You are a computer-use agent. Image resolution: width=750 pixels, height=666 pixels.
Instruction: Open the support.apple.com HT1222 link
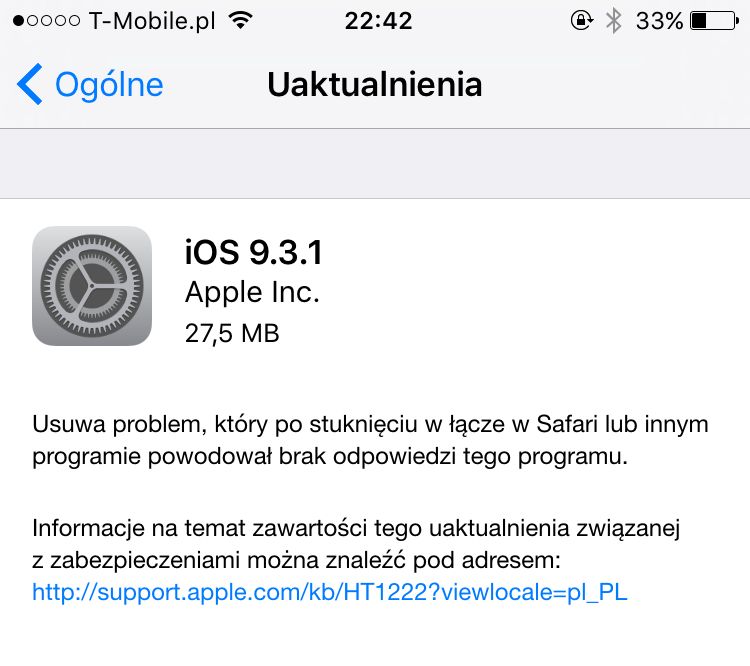(330, 592)
